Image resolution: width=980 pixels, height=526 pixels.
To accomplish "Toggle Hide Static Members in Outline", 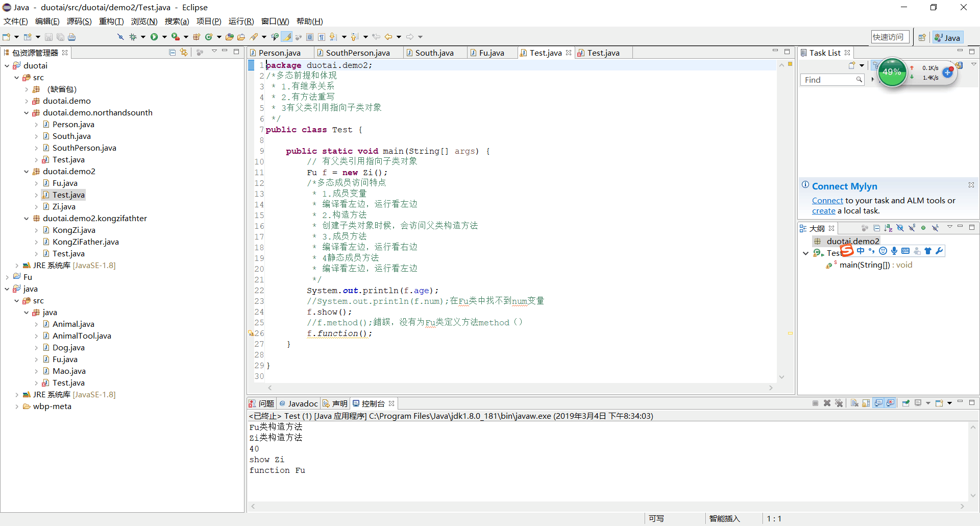I will 912,228.
